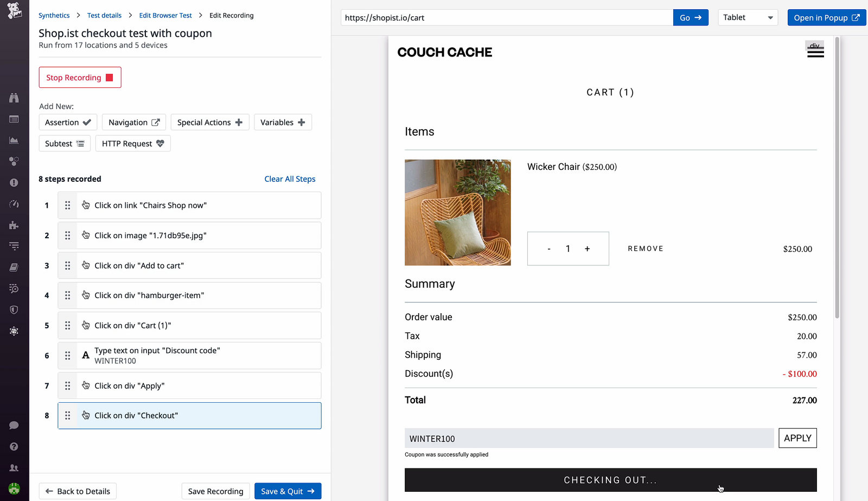Remove the Wicker Chair from cart
This screenshot has width=868, height=501.
[645, 248]
